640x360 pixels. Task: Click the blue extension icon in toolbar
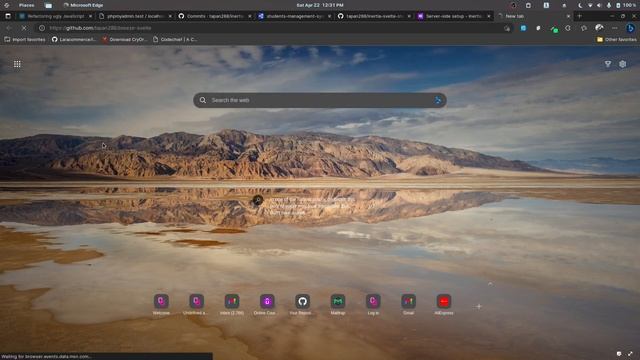tap(523, 28)
